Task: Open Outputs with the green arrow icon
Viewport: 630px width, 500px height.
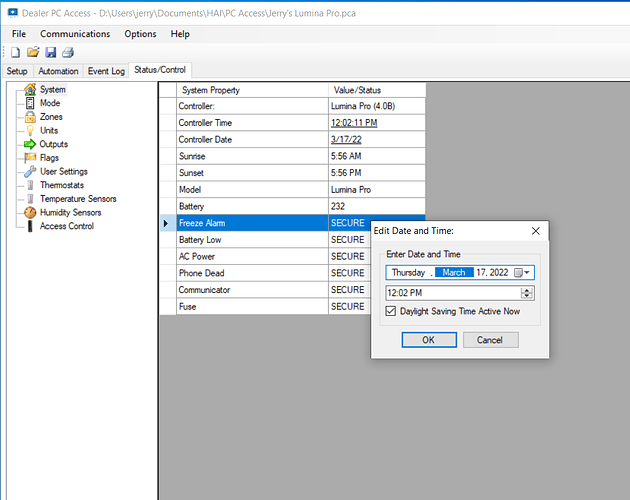Action: (53, 144)
